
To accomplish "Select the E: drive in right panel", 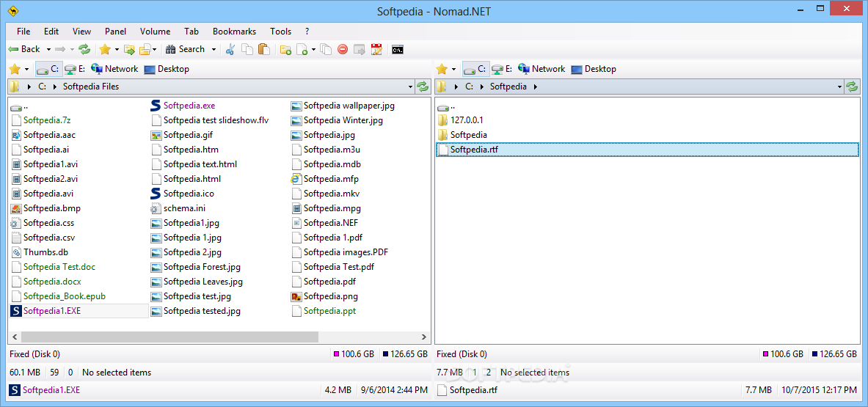I will (502, 69).
